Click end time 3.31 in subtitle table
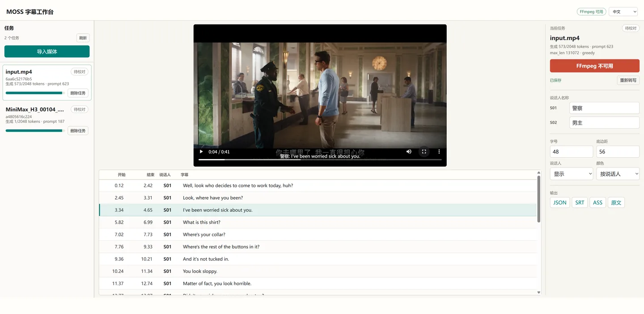The width and height of the screenshot is (644, 314). coord(148,197)
